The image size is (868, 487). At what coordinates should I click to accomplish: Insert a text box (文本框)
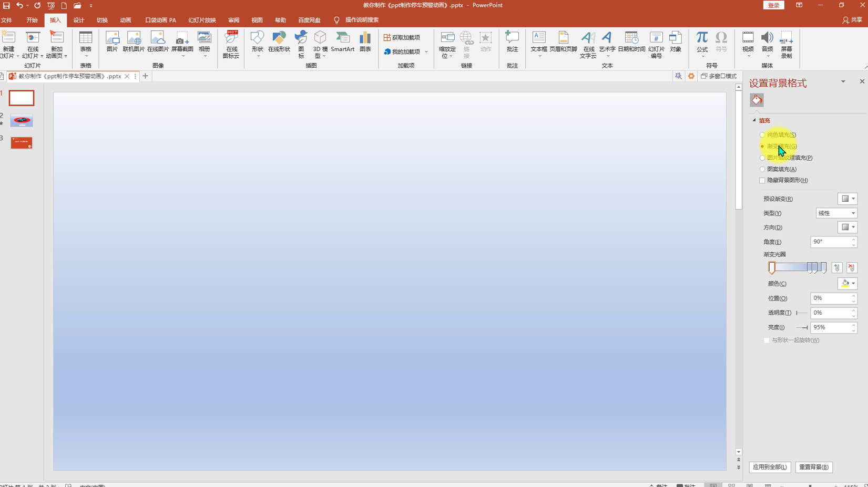click(539, 44)
